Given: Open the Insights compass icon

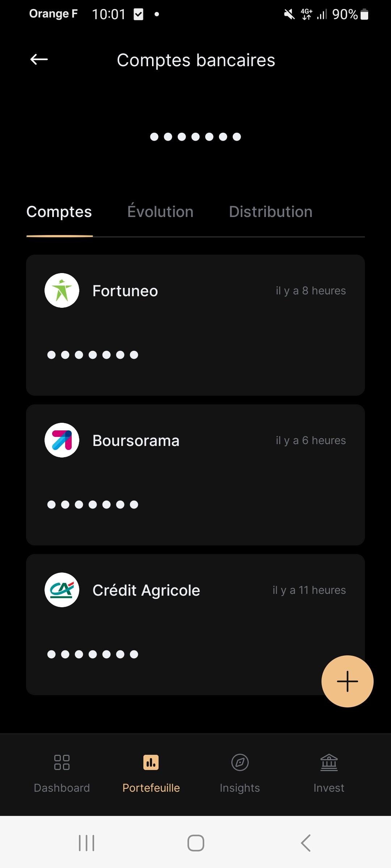Looking at the screenshot, I should (240, 762).
